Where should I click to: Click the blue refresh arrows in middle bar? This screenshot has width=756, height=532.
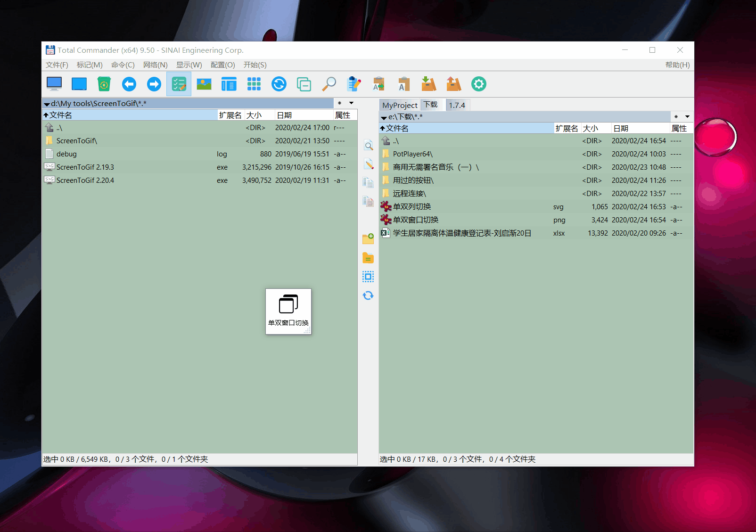click(x=368, y=295)
